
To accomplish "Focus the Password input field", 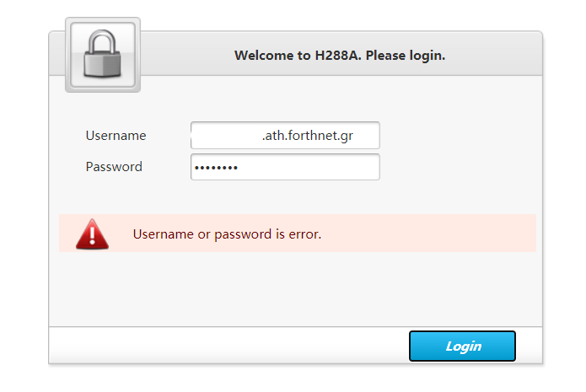I will [x=285, y=167].
